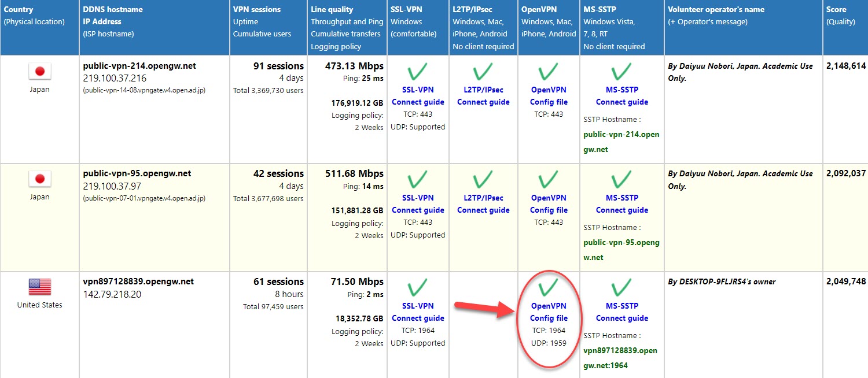Select hostname public-vpn-95.opengw.net
Screen dimensions: 868x378
click(137, 173)
